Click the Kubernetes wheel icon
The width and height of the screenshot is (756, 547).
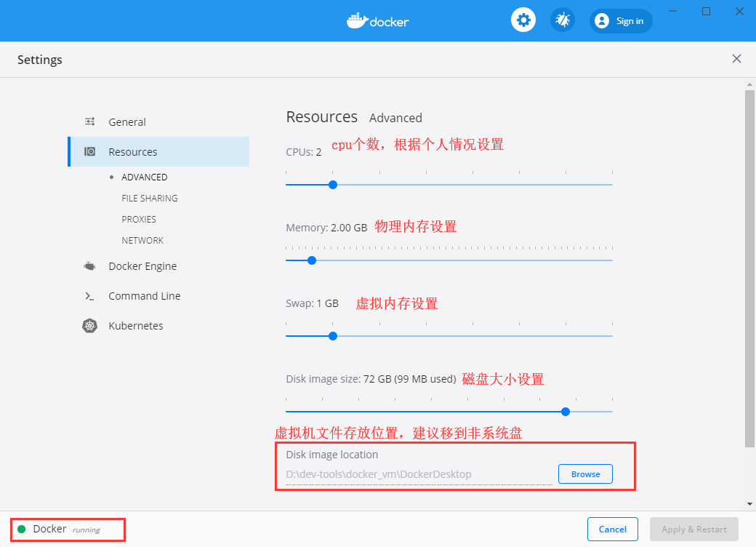pos(89,326)
